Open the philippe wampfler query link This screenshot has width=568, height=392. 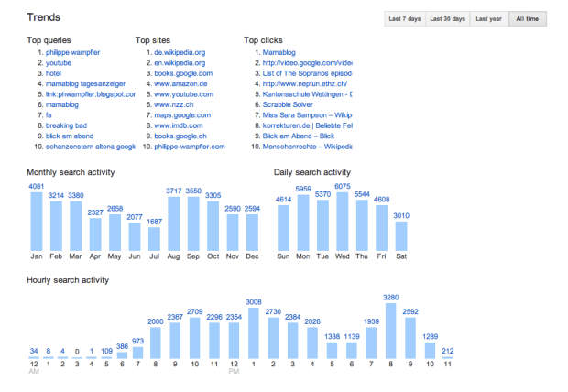point(72,52)
